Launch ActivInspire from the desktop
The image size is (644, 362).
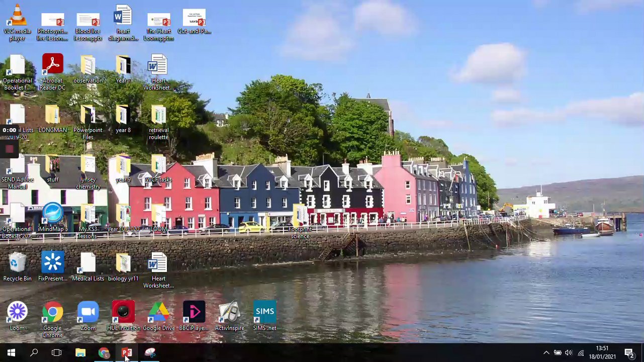229,313
